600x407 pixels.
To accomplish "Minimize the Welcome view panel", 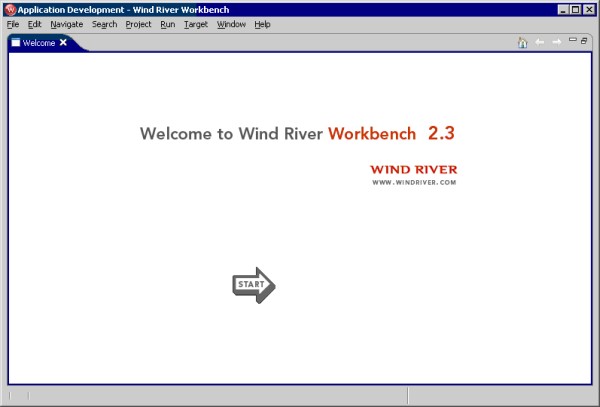I will click(x=572, y=41).
